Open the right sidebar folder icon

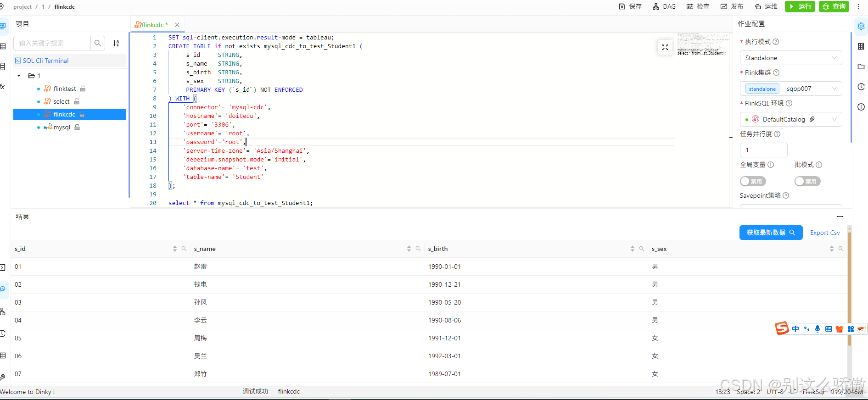(x=861, y=67)
